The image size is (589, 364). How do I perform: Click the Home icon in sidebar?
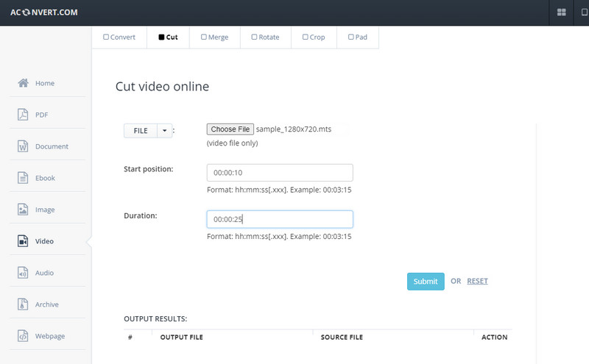[23, 83]
